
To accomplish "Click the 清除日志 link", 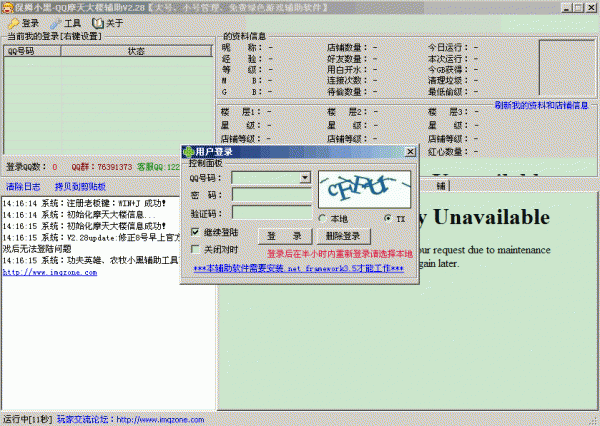I will pyautogui.click(x=23, y=187).
